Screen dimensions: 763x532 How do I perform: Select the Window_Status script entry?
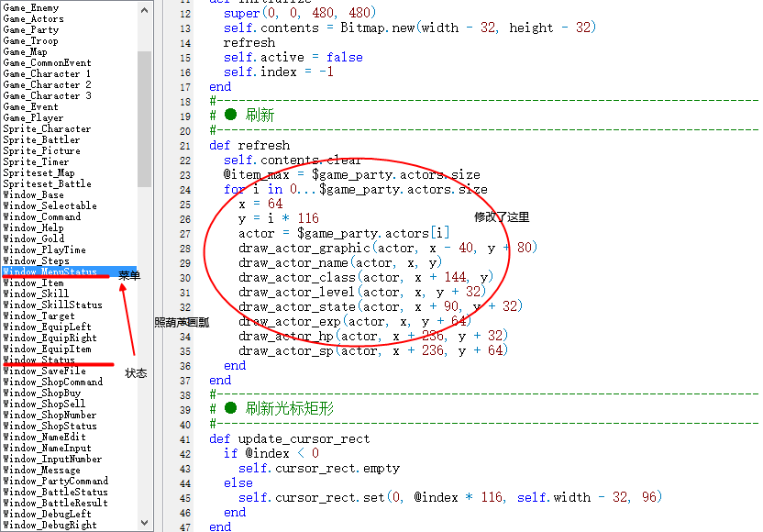(x=39, y=360)
